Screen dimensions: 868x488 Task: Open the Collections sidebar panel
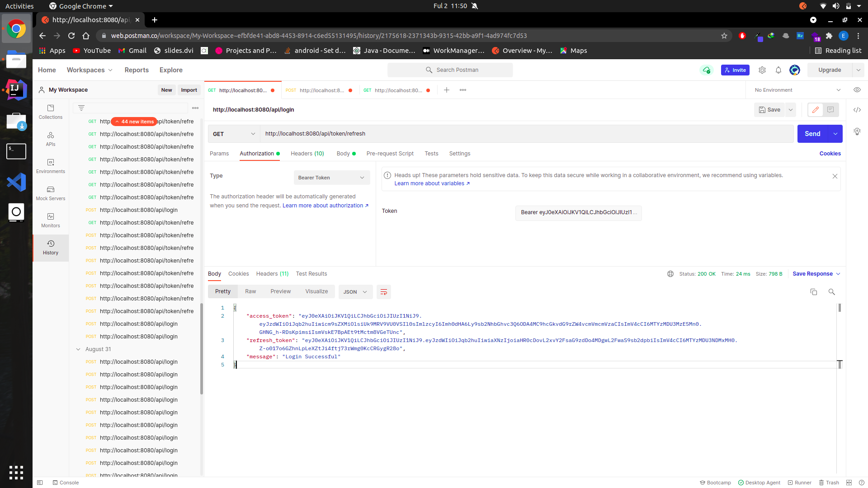51,112
